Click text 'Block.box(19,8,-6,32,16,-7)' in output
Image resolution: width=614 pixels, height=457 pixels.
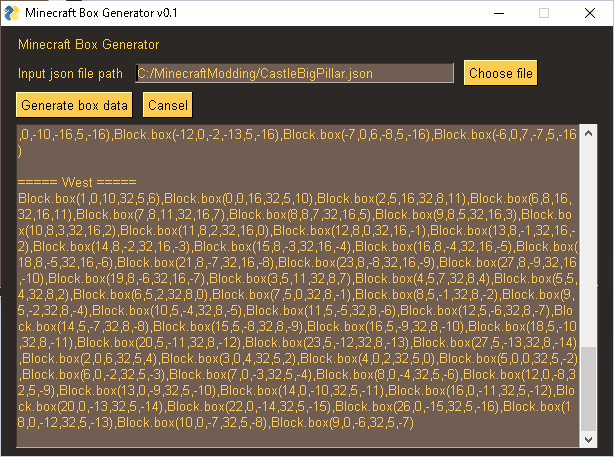coord(126,278)
